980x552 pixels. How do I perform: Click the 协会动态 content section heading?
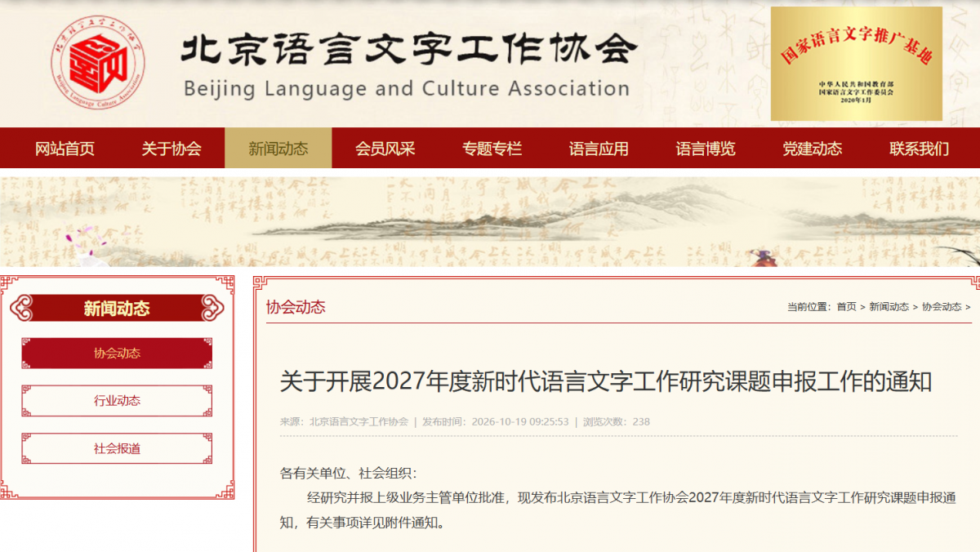pyautogui.click(x=296, y=307)
